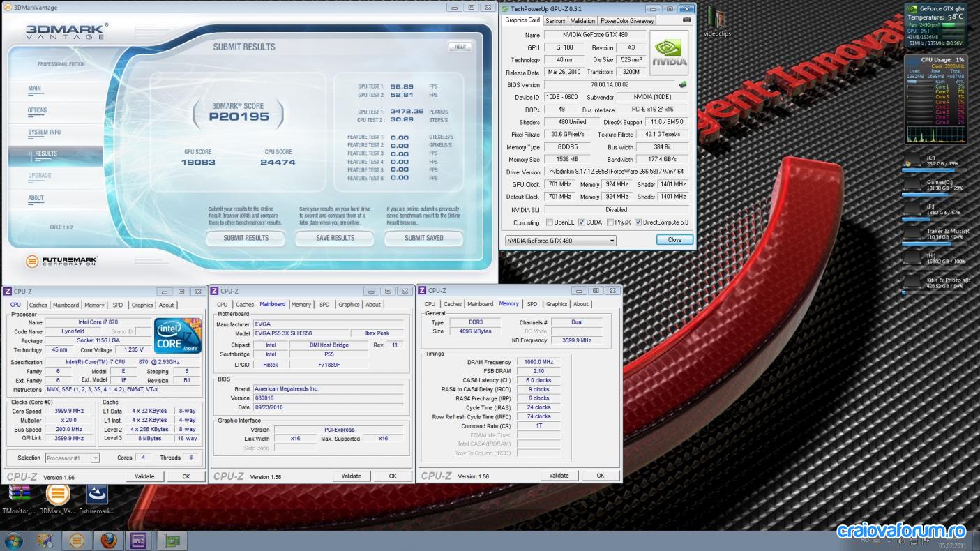Select the Futuremark desktop shortcut icon
This screenshot has height=551, width=980.
tap(96, 493)
